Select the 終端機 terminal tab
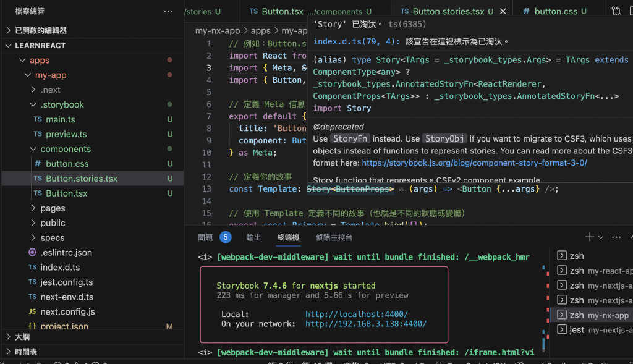The width and height of the screenshot is (633, 364). [x=288, y=237]
